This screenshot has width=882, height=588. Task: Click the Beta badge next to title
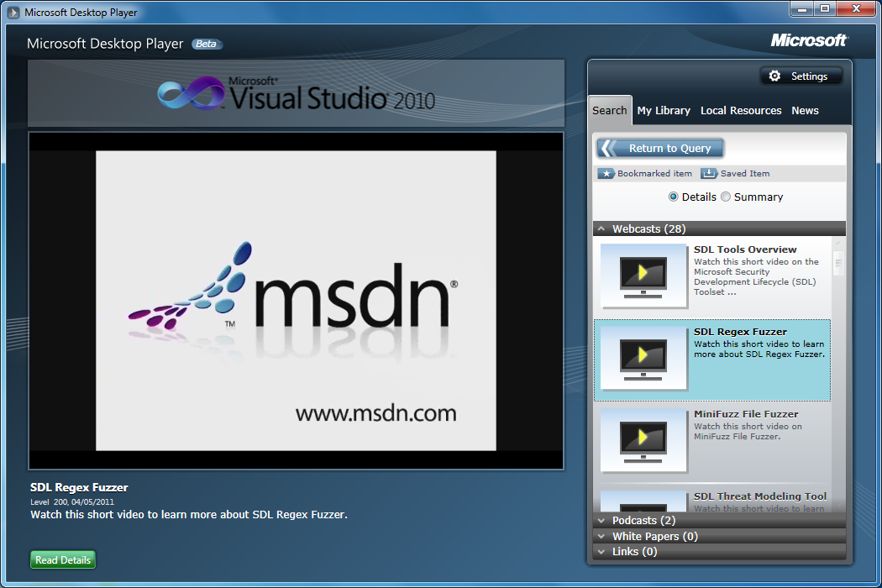pyautogui.click(x=207, y=44)
